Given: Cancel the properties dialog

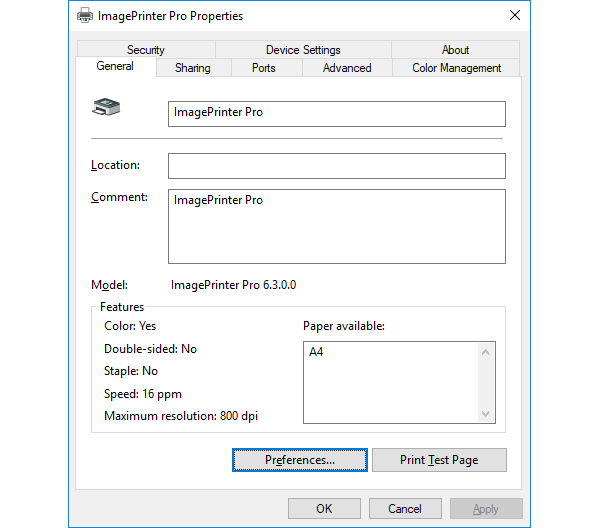Looking at the screenshot, I should pyautogui.click(x=405, y=508).
